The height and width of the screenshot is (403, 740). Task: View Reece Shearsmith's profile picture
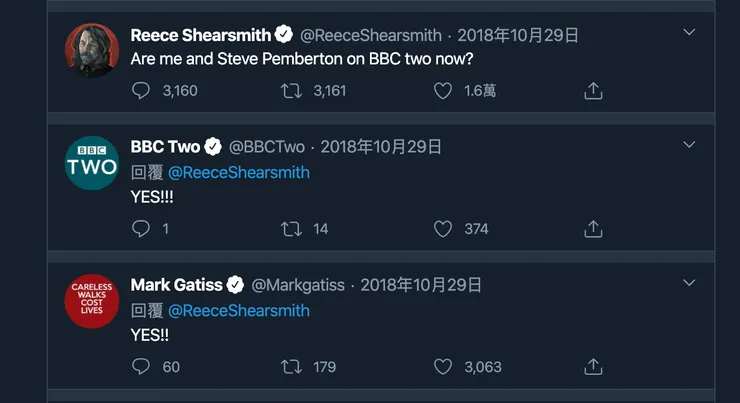click(x=92, y=49)
